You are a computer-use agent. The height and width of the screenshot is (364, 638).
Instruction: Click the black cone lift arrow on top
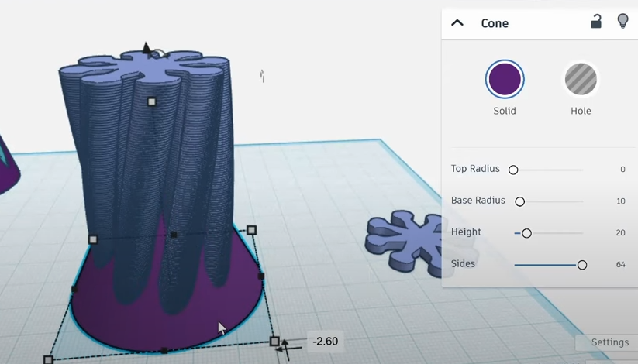pyautogui.click(x=147, y=48)
